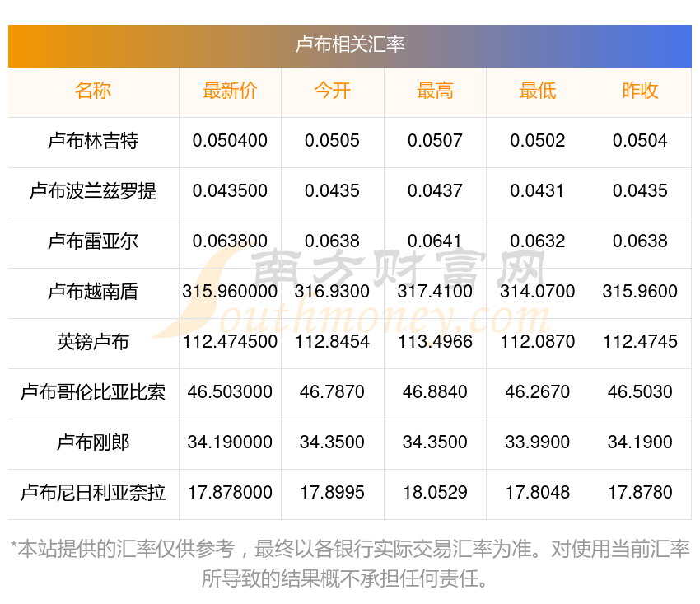The image size is (700, 604).
Task: Select the 卢布尼日利亚奈拉 row name
Action: coord(93,493)
